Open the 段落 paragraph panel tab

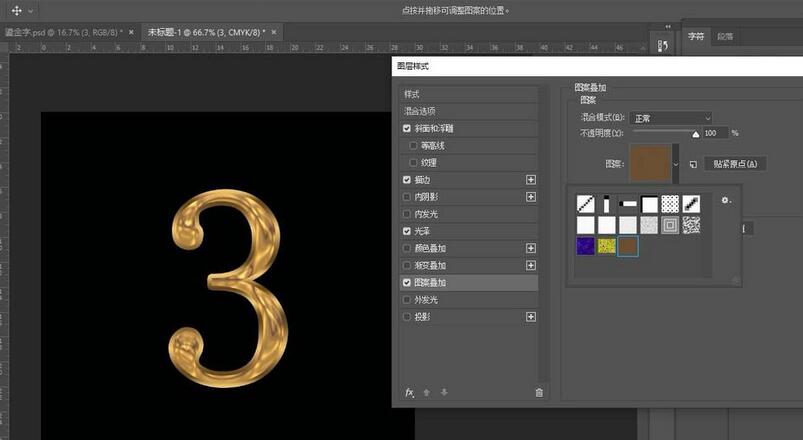[x=725, y=36]
